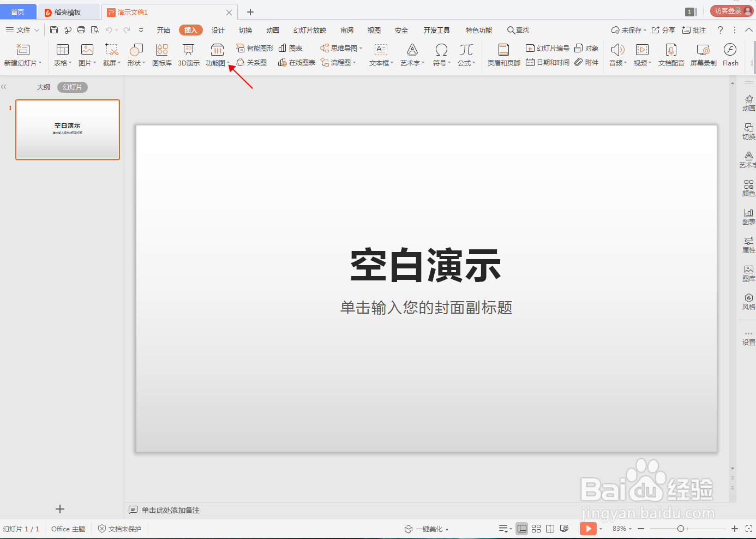This screenshot has width=756, height=539.
Task: Select the 屏幕录制 screen recording tool
Action: [703, 55]
